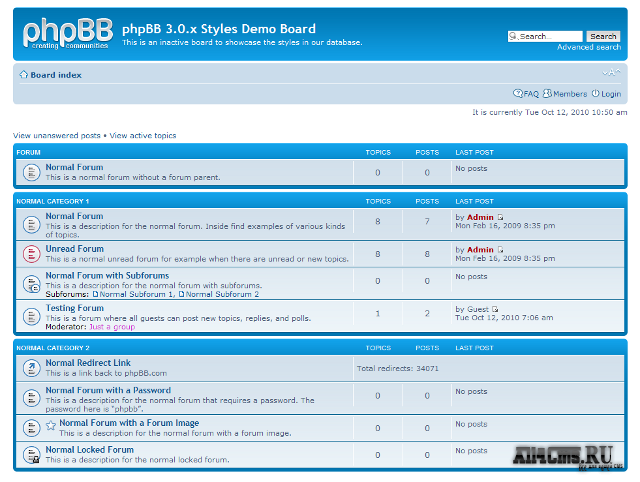Open the FAQ link
The width and height of the screenshot is (640, 482).
pos(531,94)
